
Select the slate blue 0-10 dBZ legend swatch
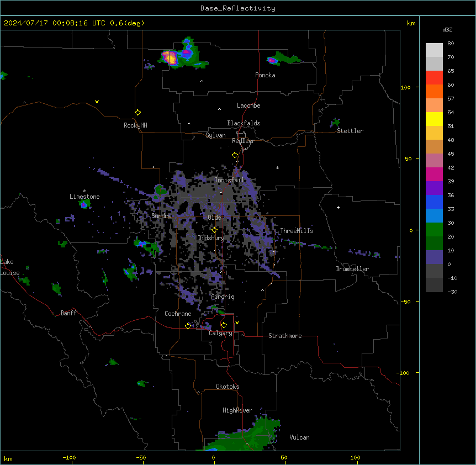[x=434, y=257]
